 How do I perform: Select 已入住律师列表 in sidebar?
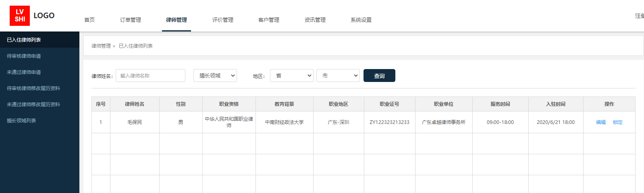pos(24,40)
